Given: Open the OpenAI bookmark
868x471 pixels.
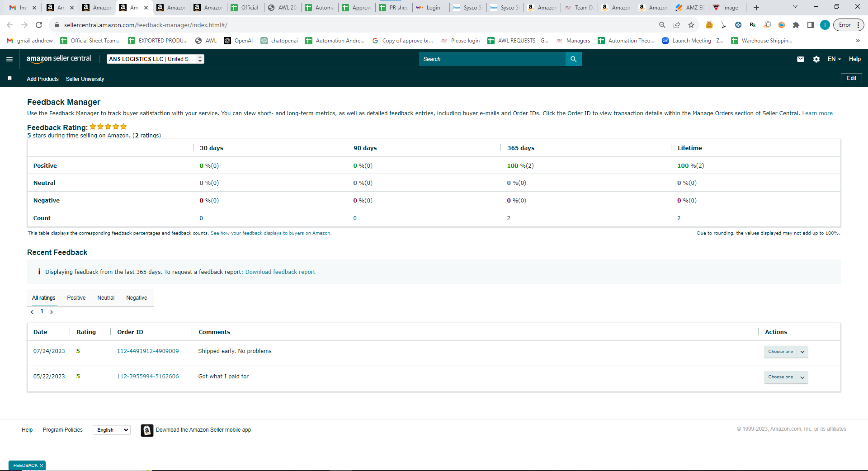Looking at the screenshot, I should (238, 41).
